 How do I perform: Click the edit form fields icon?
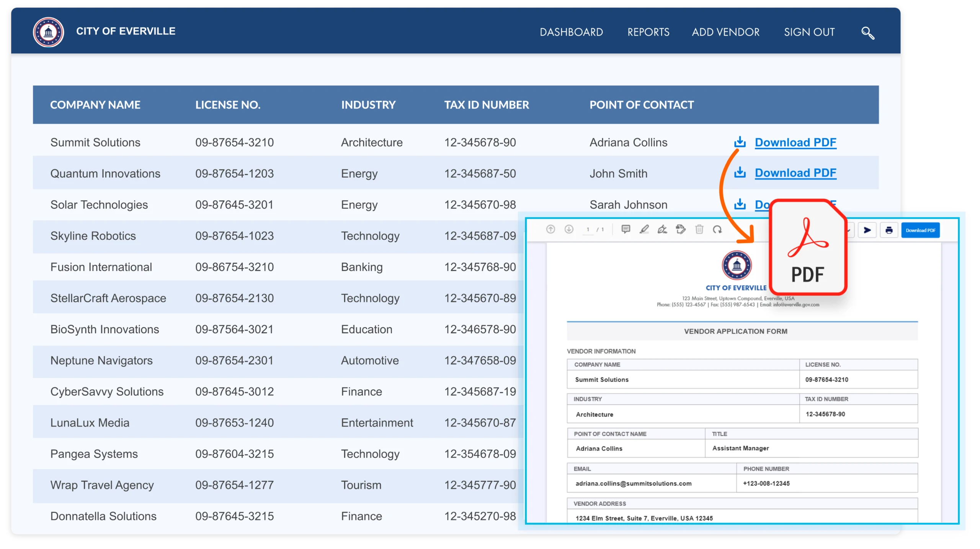tap(681, 229)
